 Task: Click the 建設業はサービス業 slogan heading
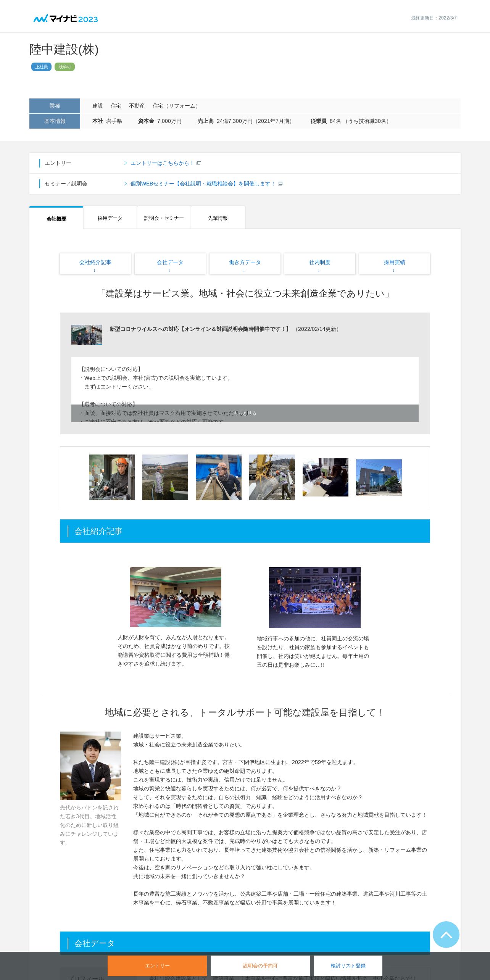point(245,293)
